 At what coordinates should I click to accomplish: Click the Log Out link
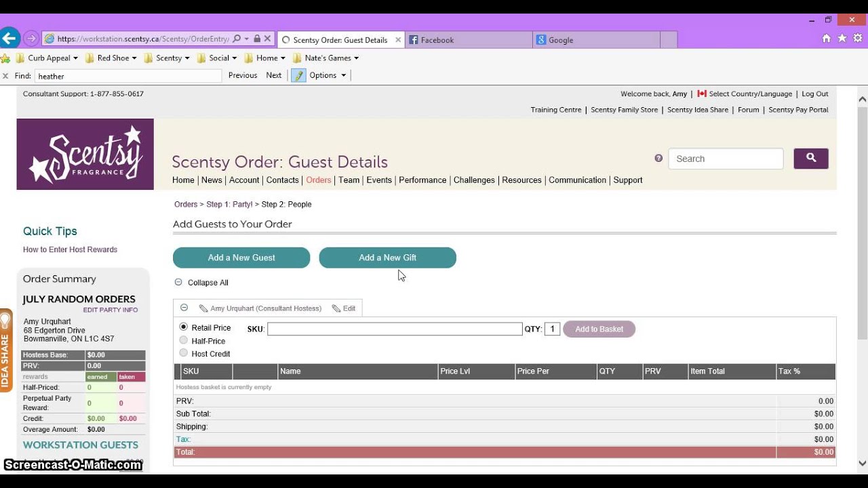point(815,94)
